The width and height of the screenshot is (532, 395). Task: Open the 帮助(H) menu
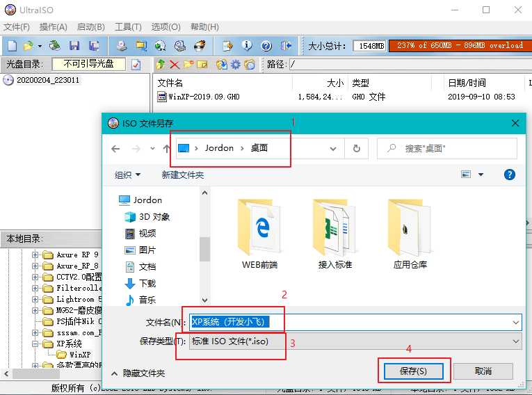pos(204,27)
